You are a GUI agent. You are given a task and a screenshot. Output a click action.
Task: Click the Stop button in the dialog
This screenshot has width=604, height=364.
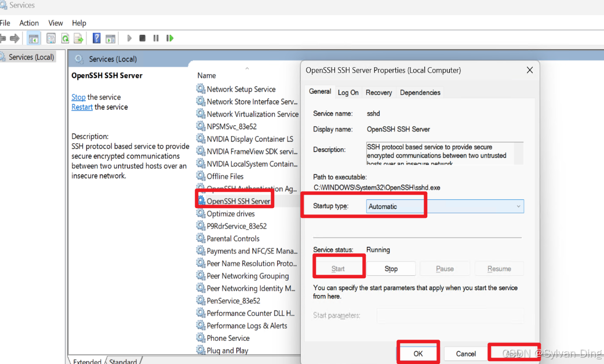[391, 268]
